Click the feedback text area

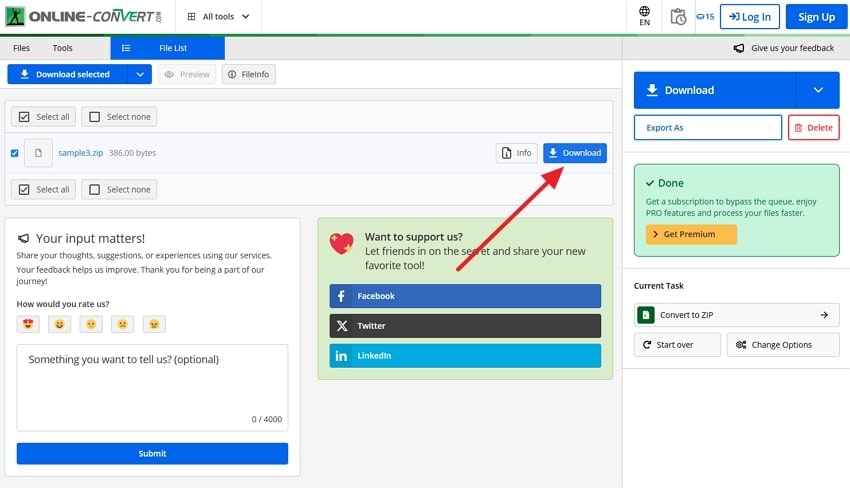[152, 388]
